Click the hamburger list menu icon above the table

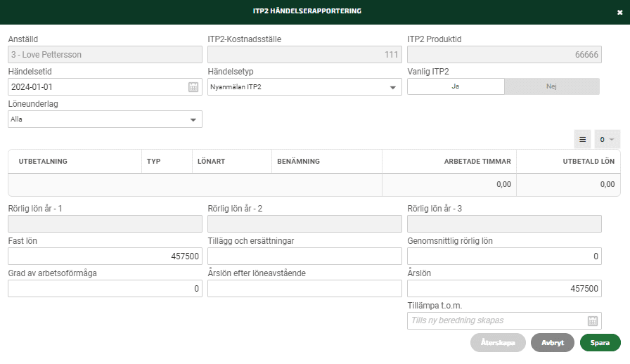(583, 139)
